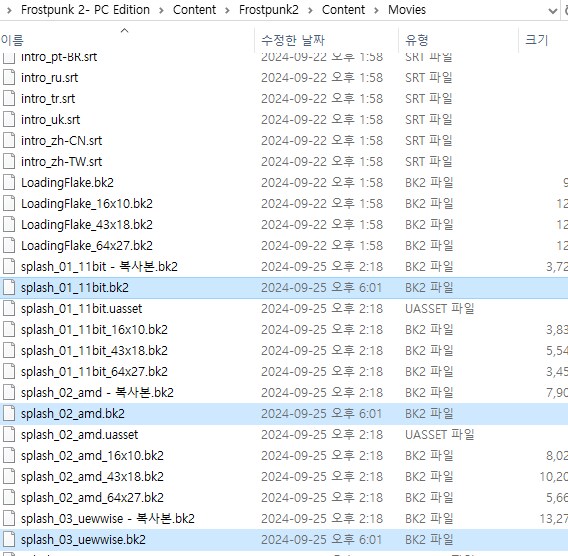This screenshot has width=568, height=556.
Task: Click file icon of intro_ru.srt
Action: (9, 78)
